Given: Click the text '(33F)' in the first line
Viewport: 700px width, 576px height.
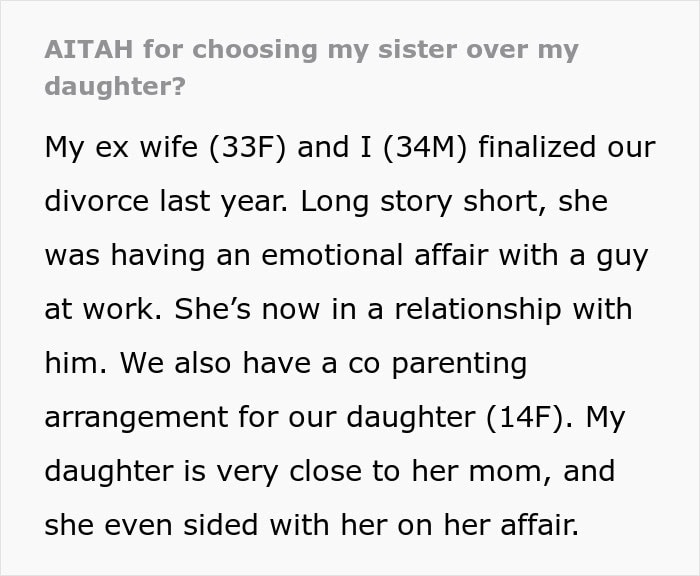Looking at the screenshot, I should (247, 147).
